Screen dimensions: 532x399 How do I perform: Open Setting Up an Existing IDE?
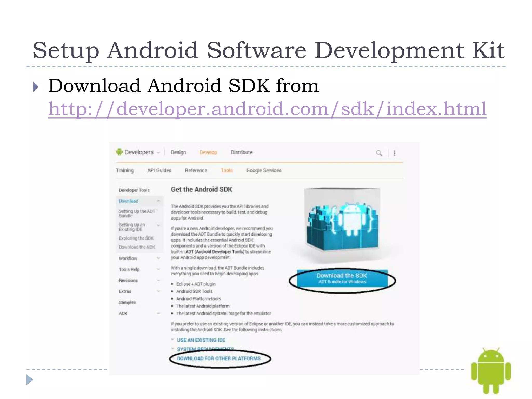(132, 227)
